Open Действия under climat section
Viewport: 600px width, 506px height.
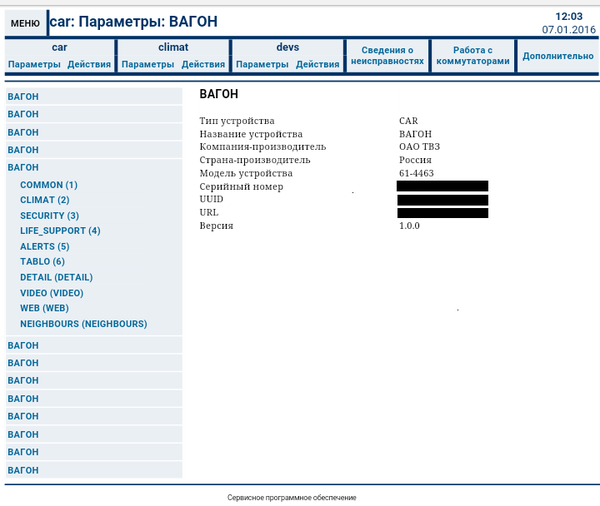203,64
